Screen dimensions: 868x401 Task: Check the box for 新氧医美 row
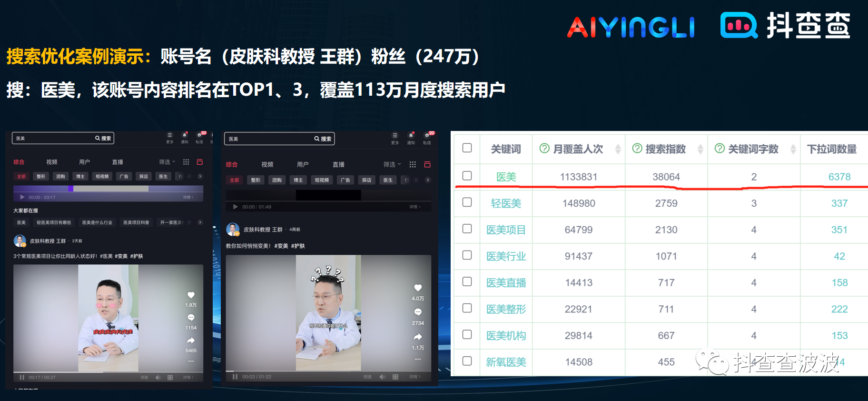point(467,361)
